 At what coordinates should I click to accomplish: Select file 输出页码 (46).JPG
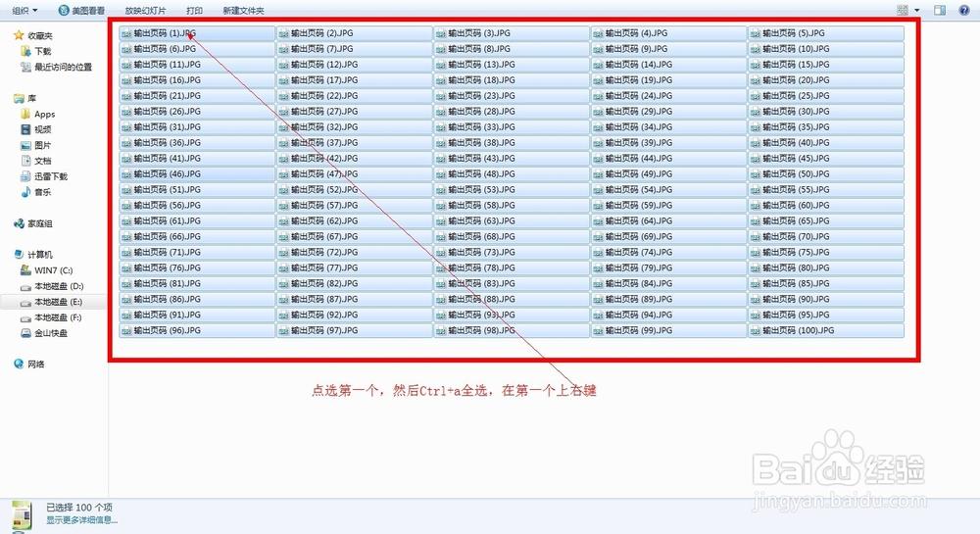click(x=197, y=173)
